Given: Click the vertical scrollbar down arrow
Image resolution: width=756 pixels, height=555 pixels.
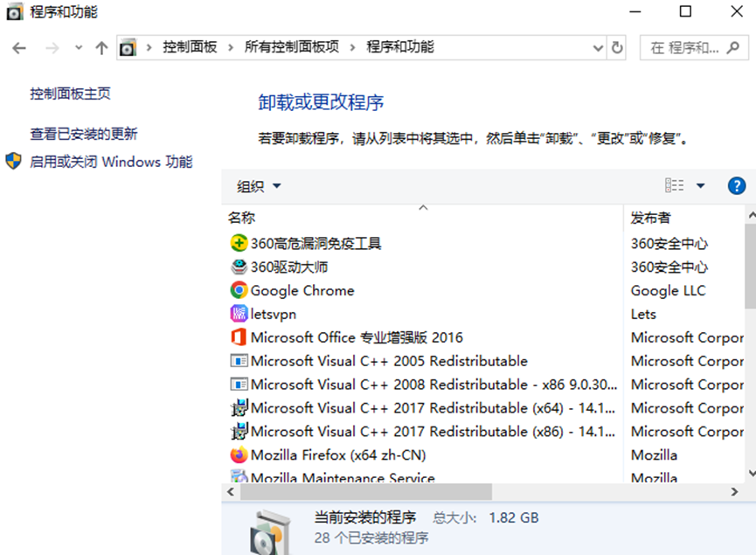Looking at the screenshot, I should (x=751, y=473).
